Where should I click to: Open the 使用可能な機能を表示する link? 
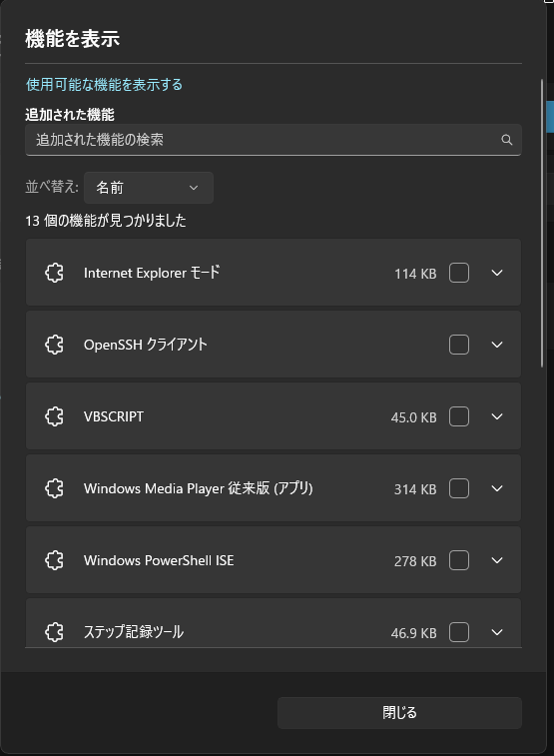[x=104, y=84]
